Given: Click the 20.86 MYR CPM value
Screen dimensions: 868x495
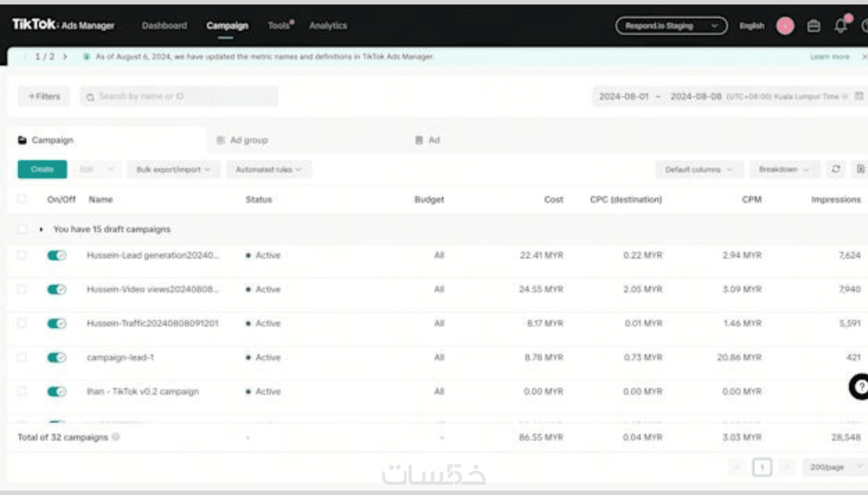Looking at the screenshot, I should [x=739, y=357].
